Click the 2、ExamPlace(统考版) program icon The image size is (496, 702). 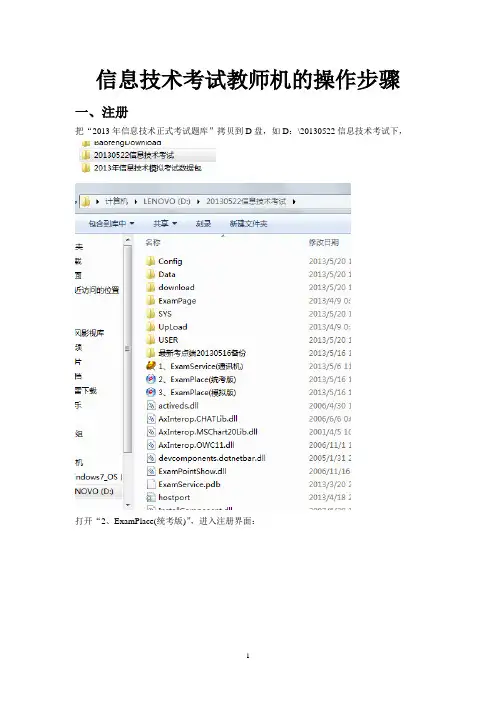pyautogui.click(x=151, y=379)
